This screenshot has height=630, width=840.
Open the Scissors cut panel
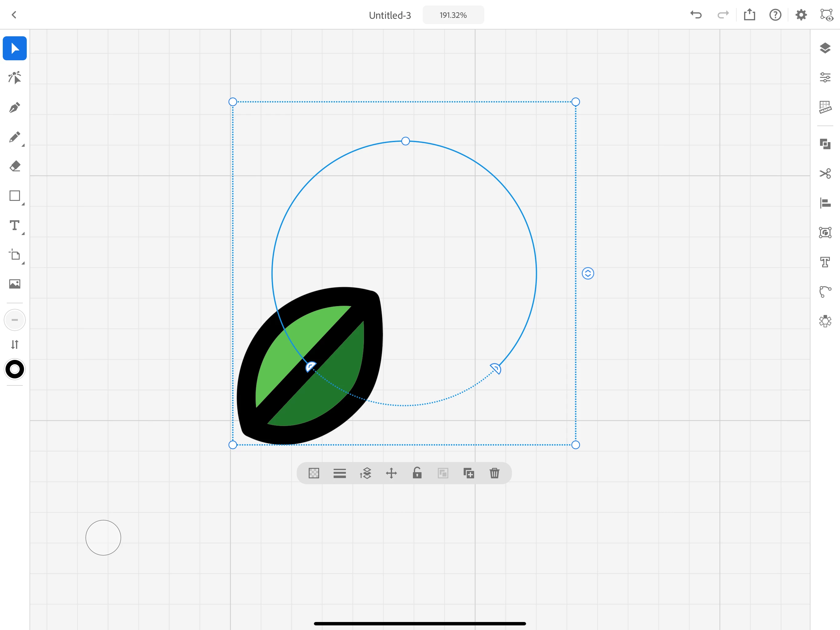pyautogui.click(x=825, y=173)
